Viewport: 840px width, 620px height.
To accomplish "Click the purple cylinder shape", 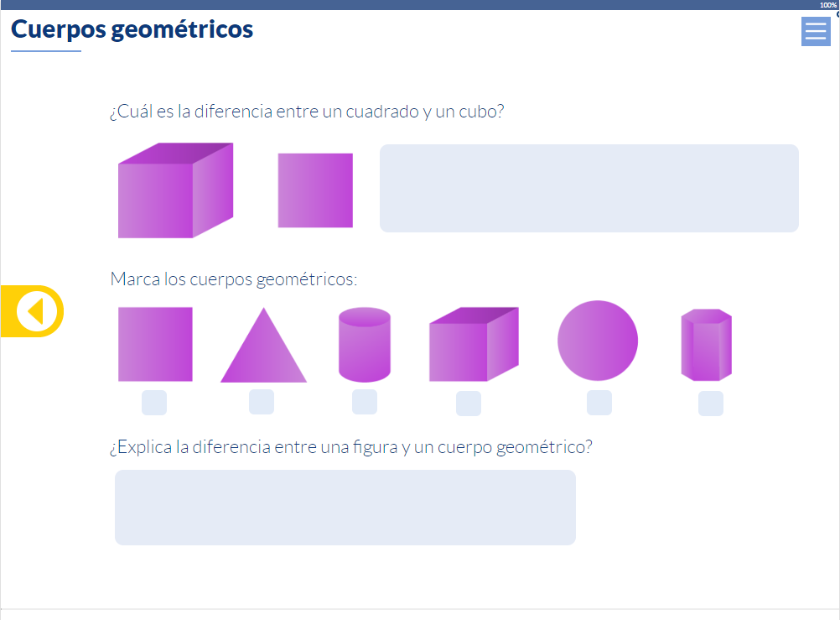I will point(365,345).
